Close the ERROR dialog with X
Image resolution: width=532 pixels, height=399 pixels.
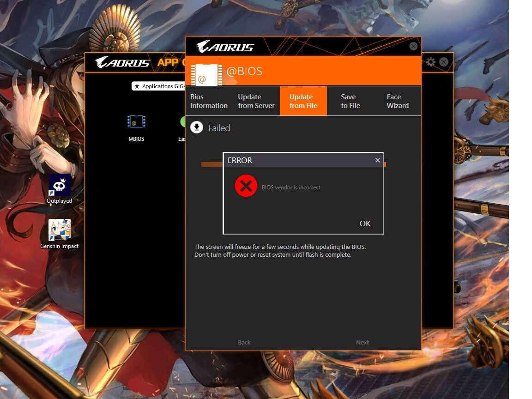coord(378,160)
